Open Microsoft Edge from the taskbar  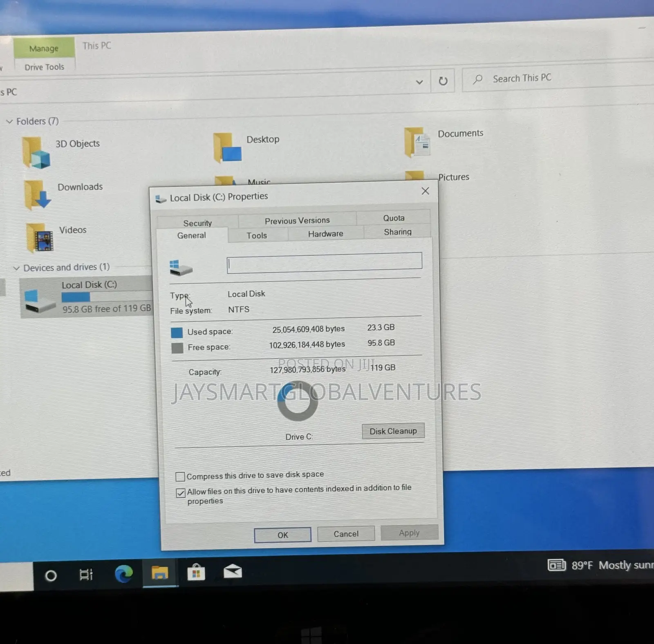click(124, 574)
